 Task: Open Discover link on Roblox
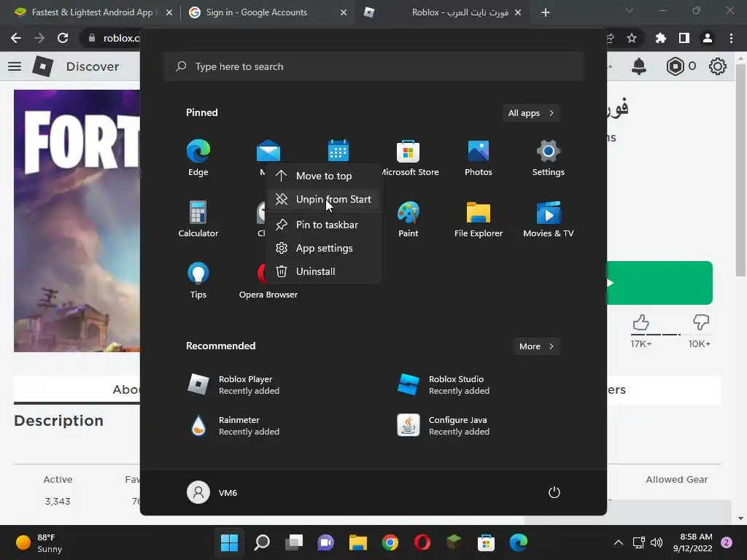(x=93, y=66)
